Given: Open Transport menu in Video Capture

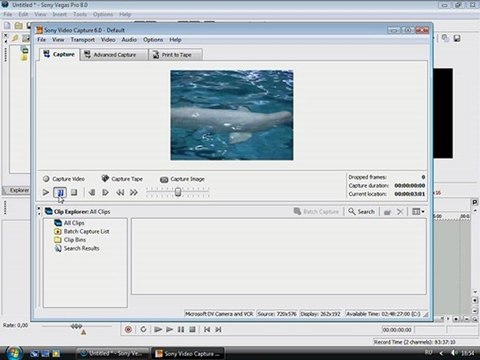Looking at the screenshot, I should (x=83, y=40).
